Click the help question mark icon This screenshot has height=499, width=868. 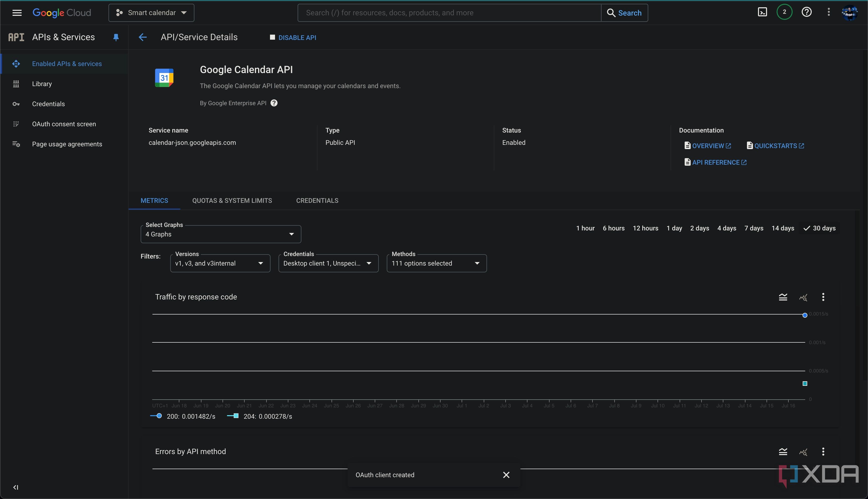[806, 13]
